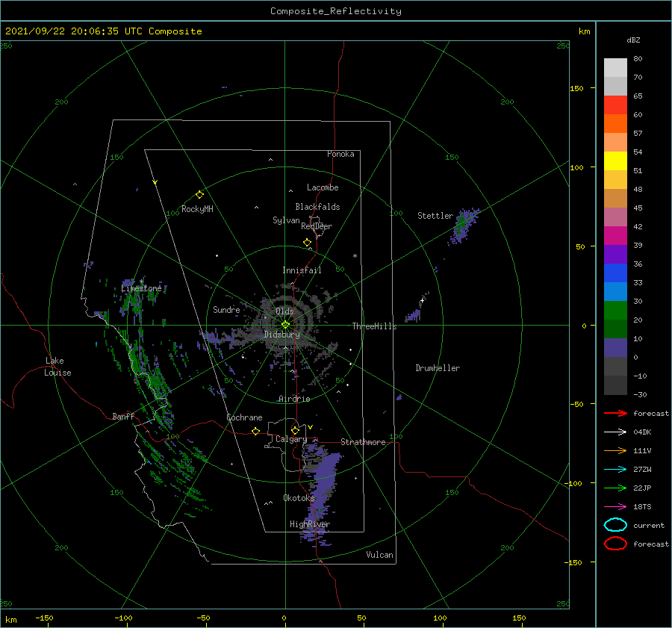Click the Calgary city label
Viewport: 672px width, 628px height.
(291, 439)
